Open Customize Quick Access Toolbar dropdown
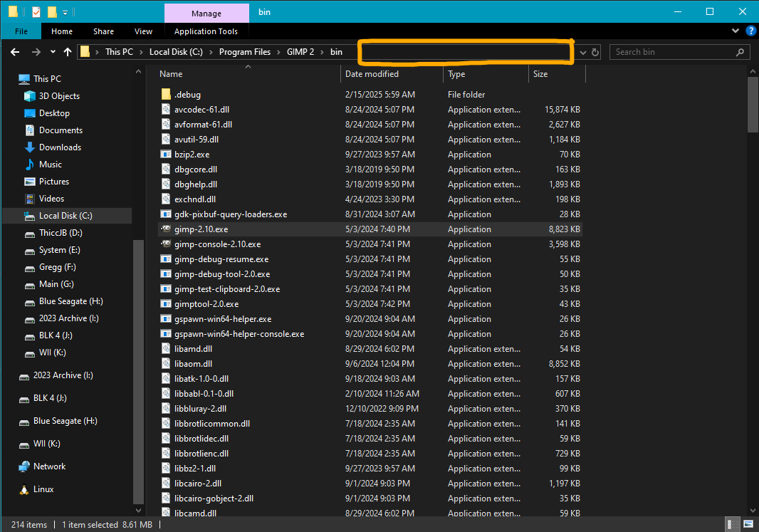The width and height of the screenshot is (759, 532). pyautogui.click(x=65, y=12)
